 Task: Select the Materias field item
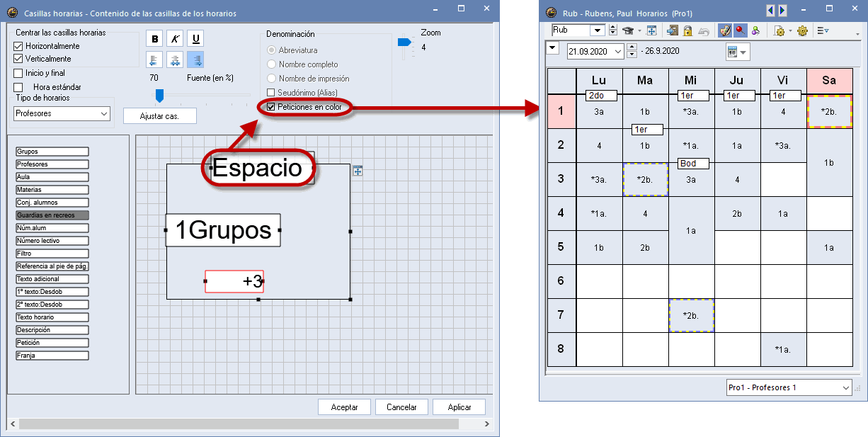(52, 190)
